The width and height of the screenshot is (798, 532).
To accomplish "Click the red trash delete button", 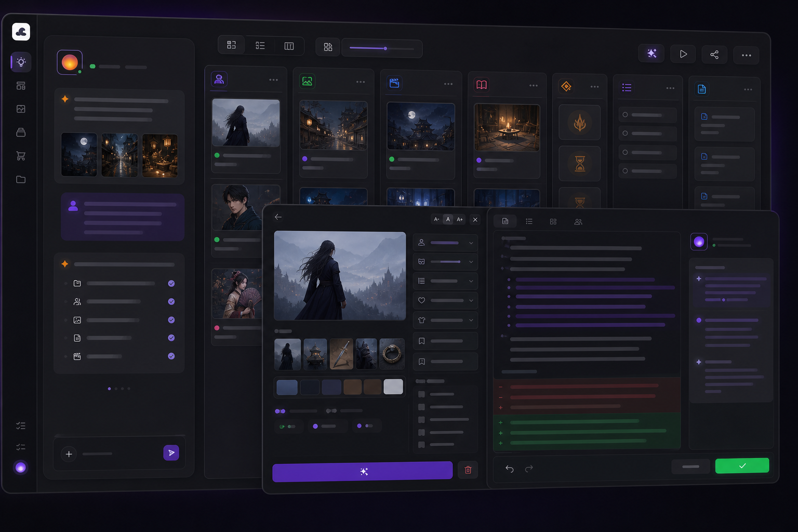I will 468,470.
